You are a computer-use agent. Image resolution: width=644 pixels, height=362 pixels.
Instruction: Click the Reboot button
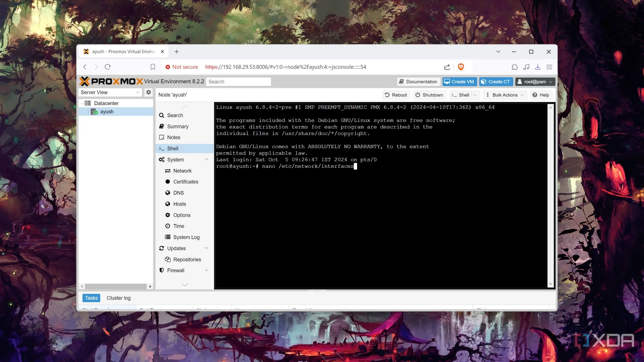coord(396,95)
